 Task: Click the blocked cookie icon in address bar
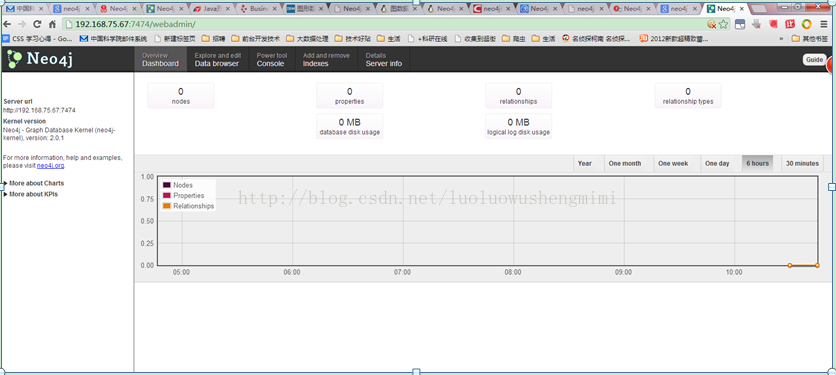[x=711, y=24]
